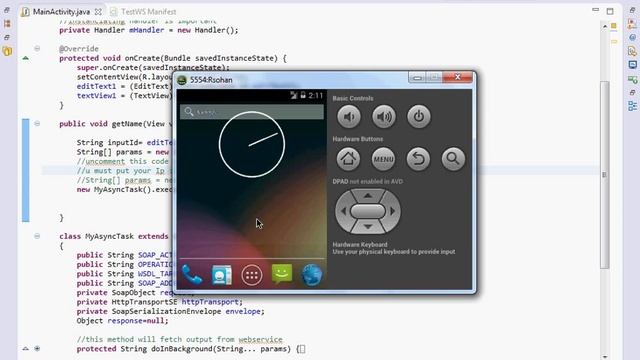Viewport: 640px width, 360px height.
Task: Tap the Google search bar on home screen
Action: coord(252,112)
